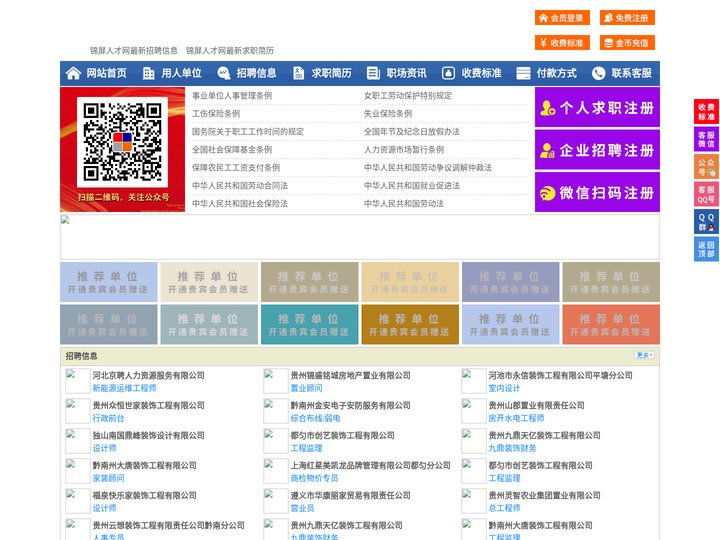Click the 会员登录 member login button
The image size is (720, 540).
562,18
